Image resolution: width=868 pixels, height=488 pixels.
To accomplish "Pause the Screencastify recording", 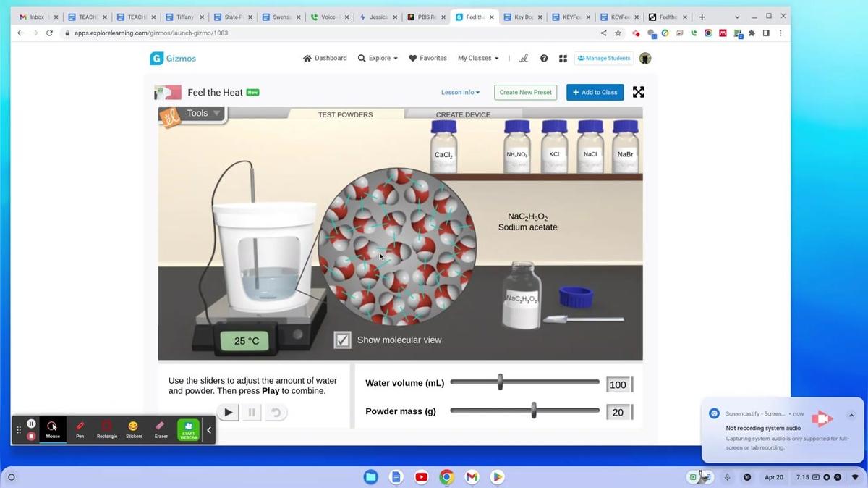I will click(31, 424).
